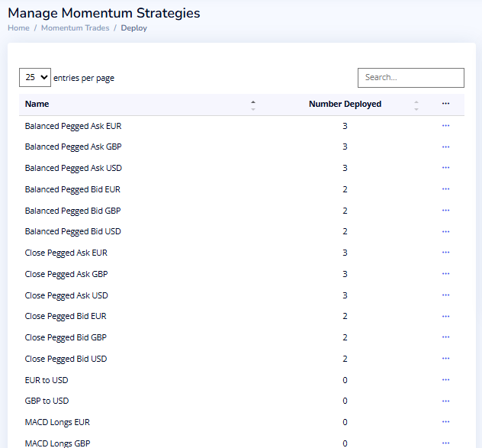Click the Number Deployed column header

point(345,105)
